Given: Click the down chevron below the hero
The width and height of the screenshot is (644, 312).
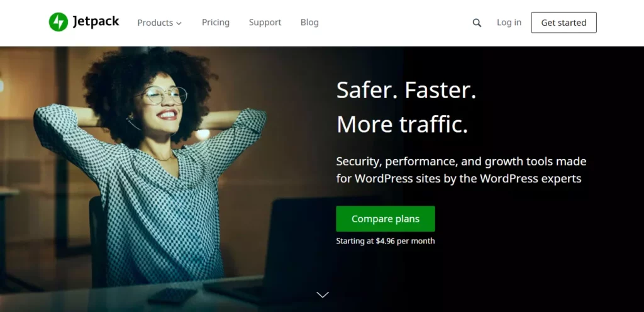Looking at the screenshot, I should (323, 294).
